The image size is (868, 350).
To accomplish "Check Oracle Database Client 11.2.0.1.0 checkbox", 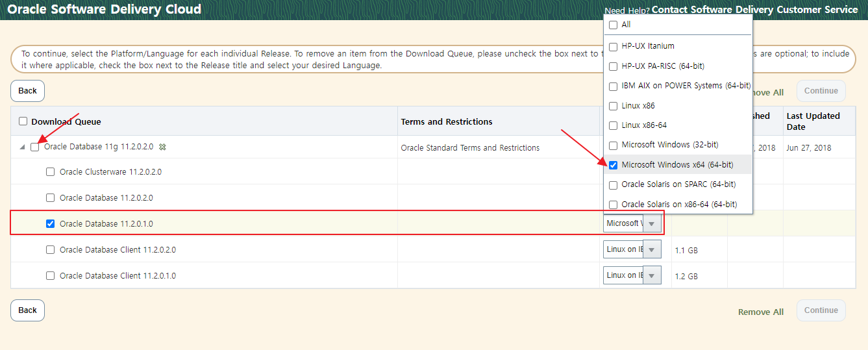I will tap(51, 276).
